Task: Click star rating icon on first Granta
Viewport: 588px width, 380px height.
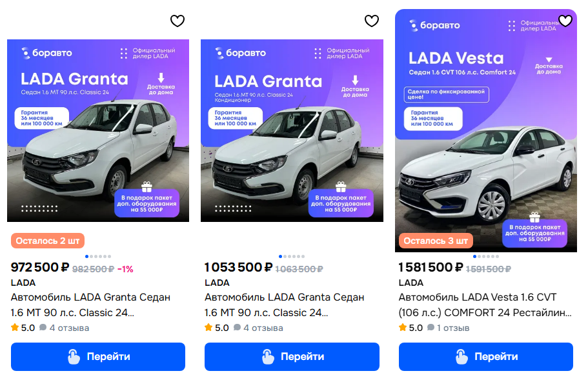Action: click(x=15, y=328)
